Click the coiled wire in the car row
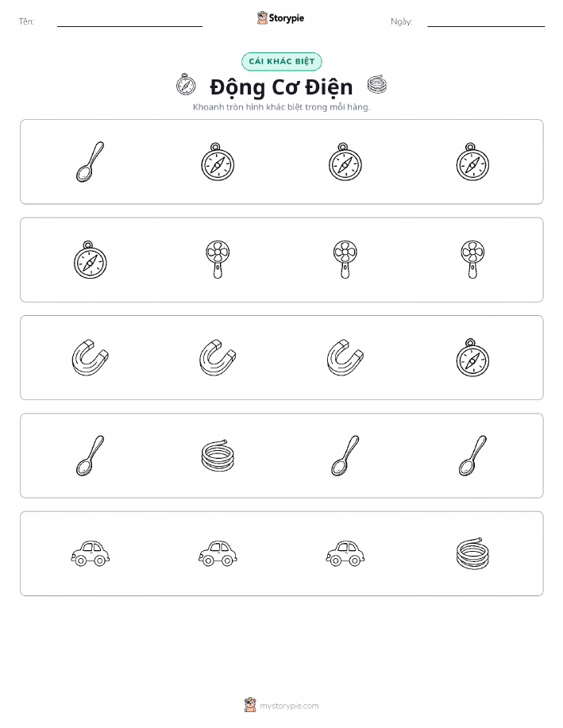Screen dimensions: 563x728 coord(472,553)
